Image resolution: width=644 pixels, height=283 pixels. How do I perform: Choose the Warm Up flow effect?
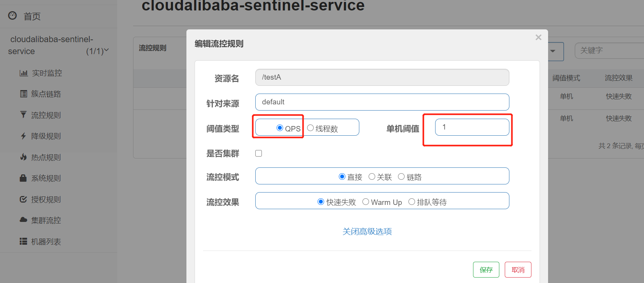(366, 202)
